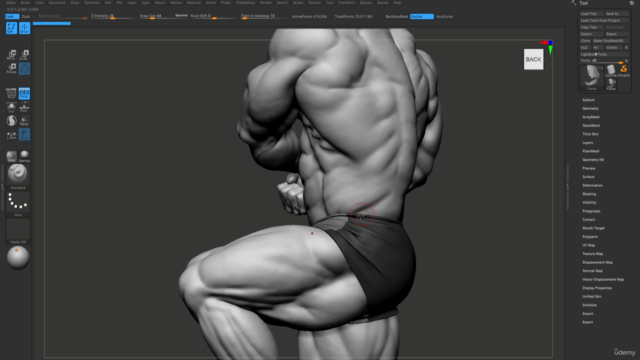This screenshot has height=360, width=640.
Task: Toggle Zsub mode
Action: (26, 16)
